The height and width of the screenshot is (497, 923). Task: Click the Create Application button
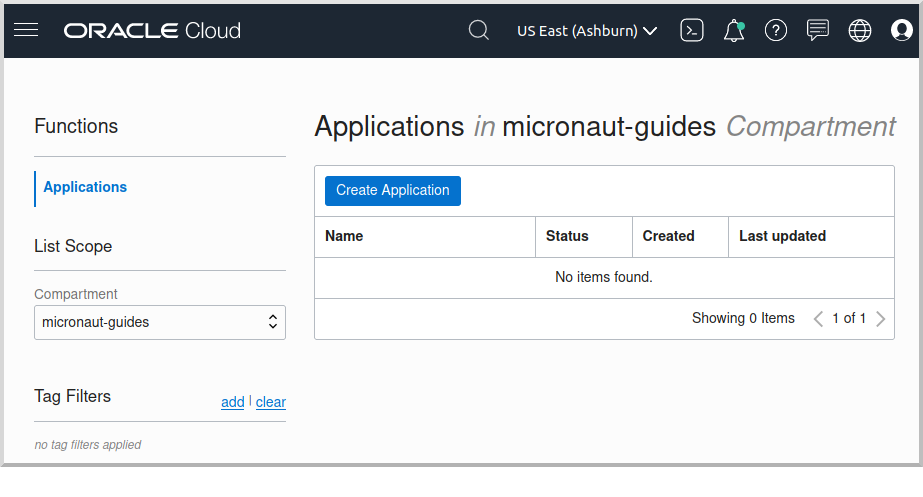tap(393, 191)
